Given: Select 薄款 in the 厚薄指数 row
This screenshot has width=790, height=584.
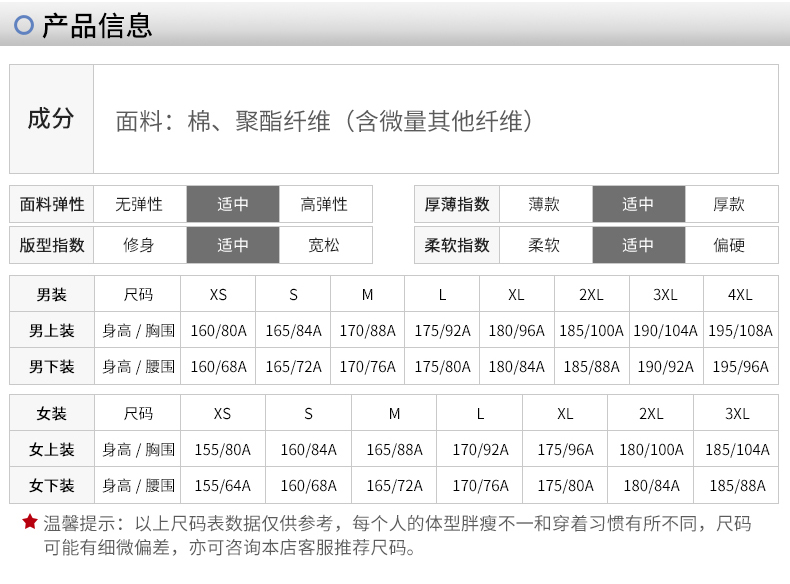Looking at the screenshot, I should point(545,204).
